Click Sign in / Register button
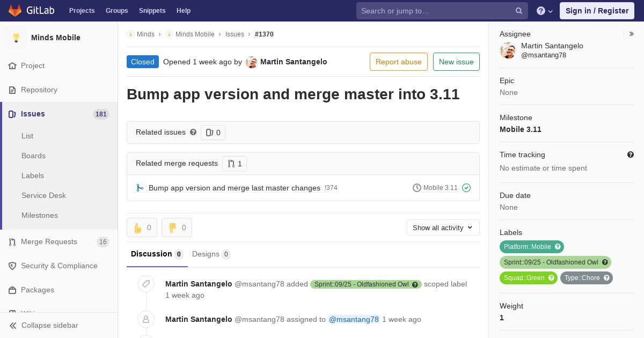This screenshot has width=644, height=338. point(597,11)
